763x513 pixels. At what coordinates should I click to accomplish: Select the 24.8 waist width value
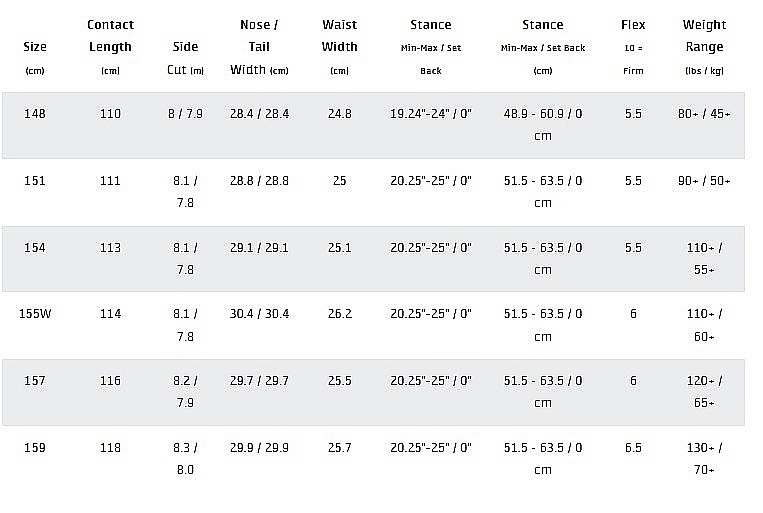coord(340,114)
